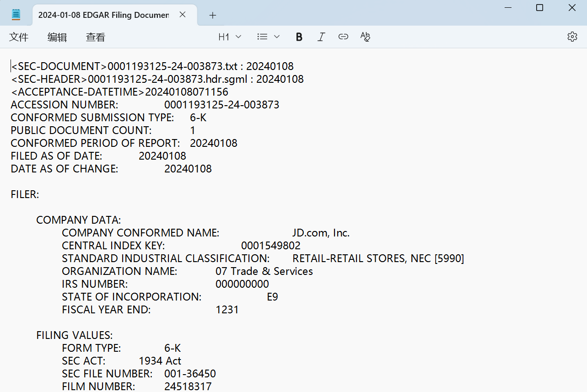This screenshot has height=392, width=587.
Task: Open the H1 heading dropdown
Action: (x=230, y=37)
